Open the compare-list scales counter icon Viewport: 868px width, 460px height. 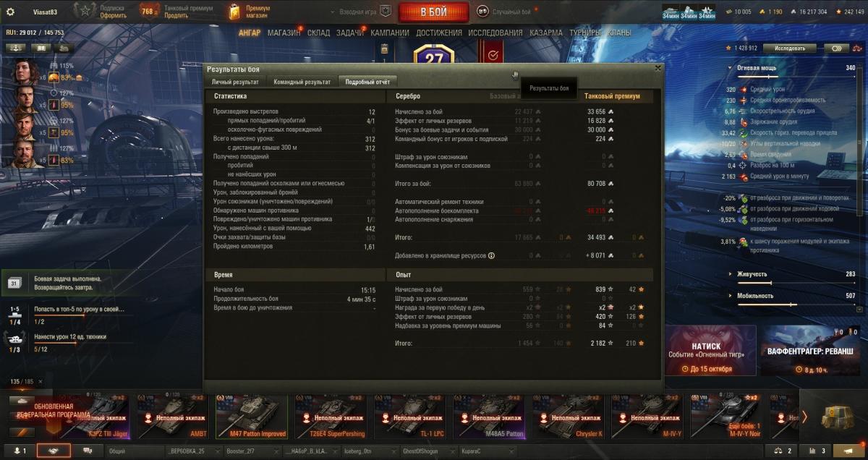(783, 451)
